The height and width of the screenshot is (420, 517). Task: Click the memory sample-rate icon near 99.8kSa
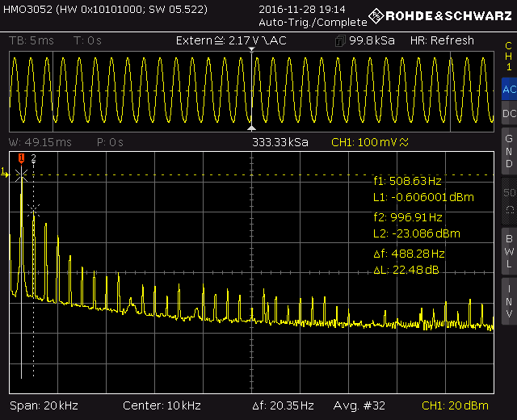point(339,40)
